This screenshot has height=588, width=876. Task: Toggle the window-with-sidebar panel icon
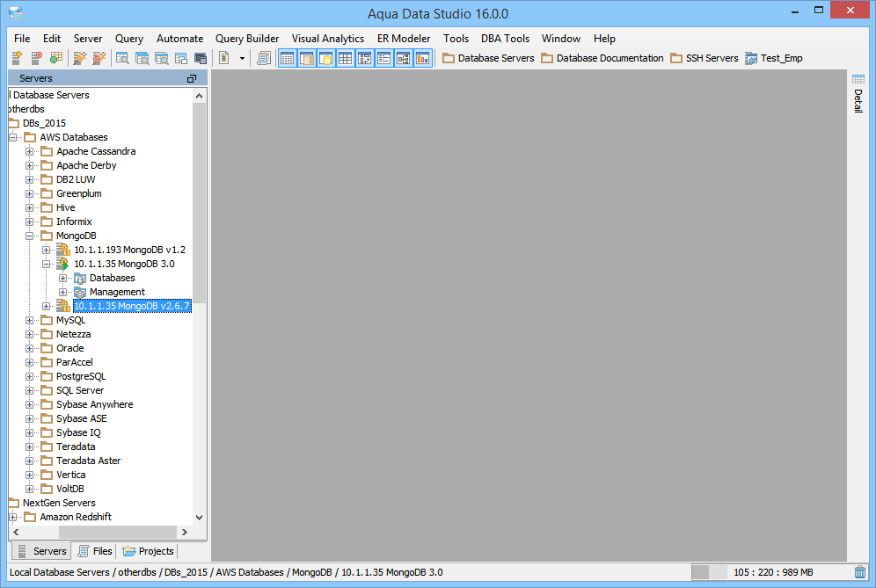(x=307, y=57)
